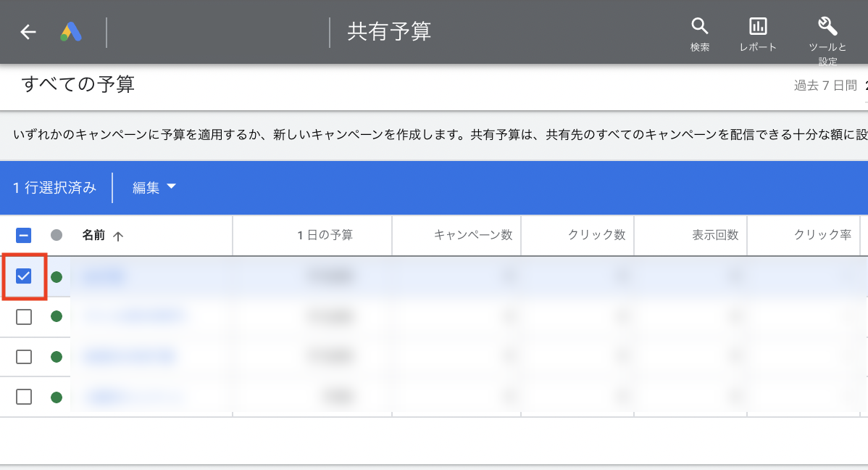This screenshot has width=868, height=470.
Task: Click the gray status dot in header
Action: pos(57,235)
